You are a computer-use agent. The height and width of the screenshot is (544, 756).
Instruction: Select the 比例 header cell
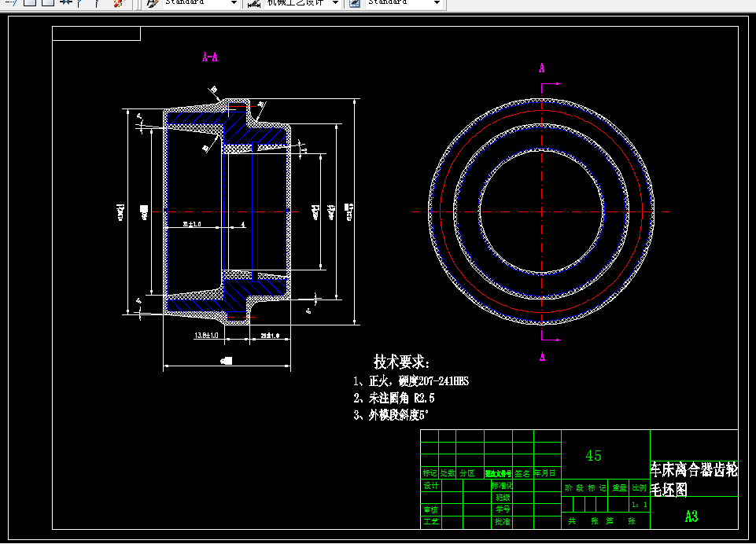640,488
